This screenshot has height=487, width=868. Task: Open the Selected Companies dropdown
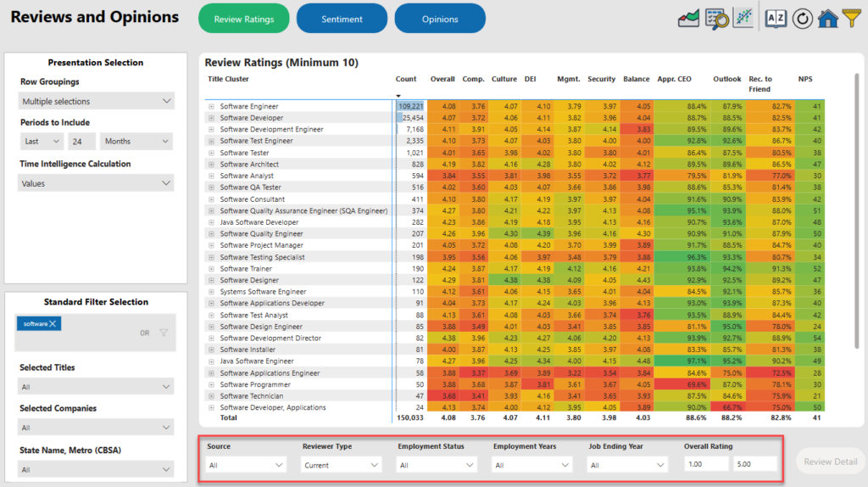pyautogui.click(x=96, y=428)
